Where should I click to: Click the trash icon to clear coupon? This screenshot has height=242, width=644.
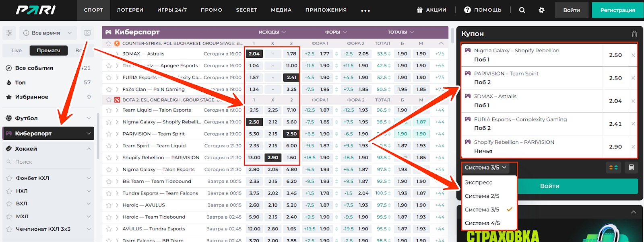pos(634,34)
